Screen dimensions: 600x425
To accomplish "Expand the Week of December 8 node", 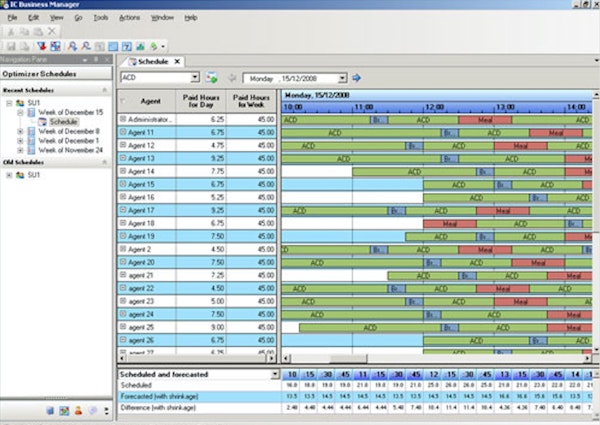I will pos(21,131).
